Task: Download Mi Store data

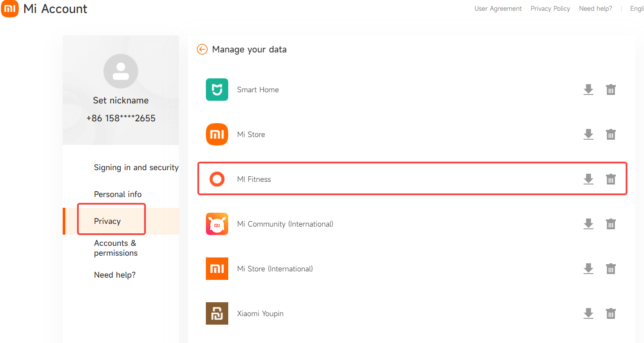Action: [x=588, y=134]
